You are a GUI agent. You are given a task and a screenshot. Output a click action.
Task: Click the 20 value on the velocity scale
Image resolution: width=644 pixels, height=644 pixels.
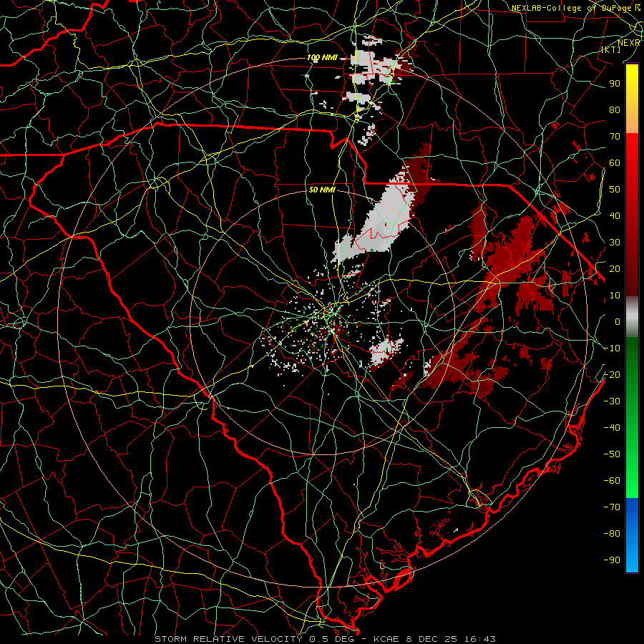coord(615,268)
